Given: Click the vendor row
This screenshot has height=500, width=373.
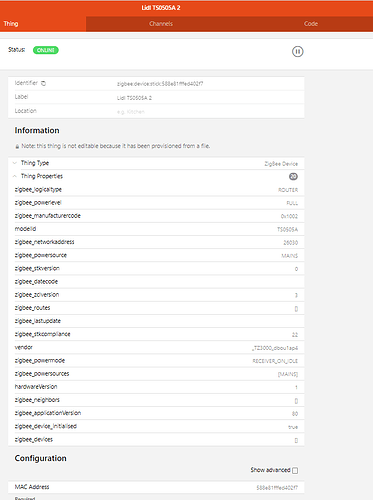Looking at the screenshot, I should (x=156, y=347).
